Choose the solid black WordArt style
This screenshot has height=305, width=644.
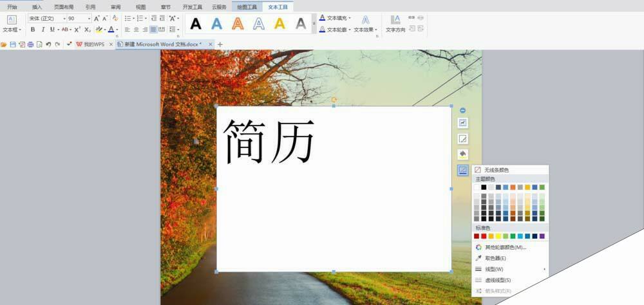click(x=196, y=24)
